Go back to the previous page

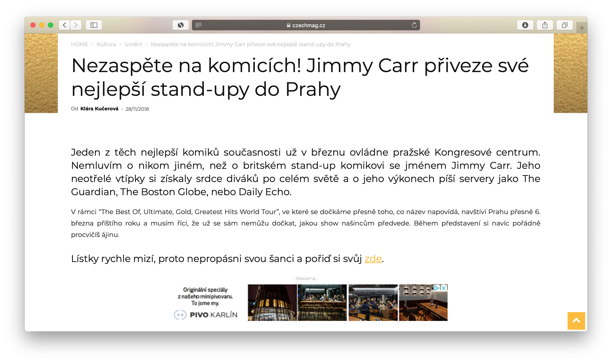(x=64, y=25)
